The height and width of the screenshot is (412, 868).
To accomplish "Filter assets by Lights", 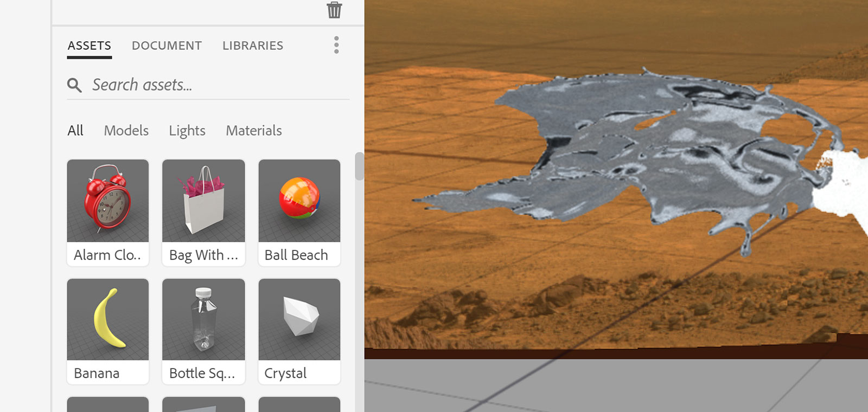I will [x=187, y=131].
